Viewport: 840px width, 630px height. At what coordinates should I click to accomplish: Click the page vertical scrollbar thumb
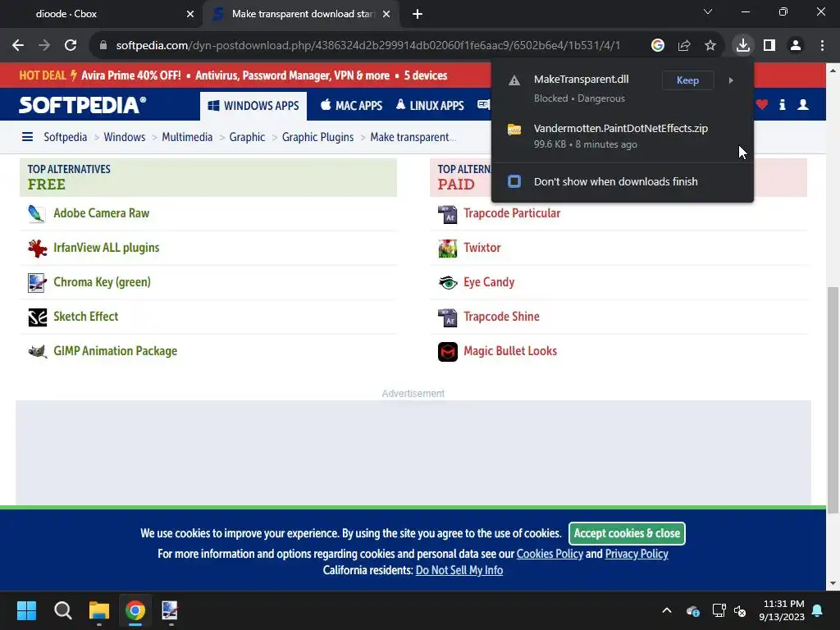[833, 400]
